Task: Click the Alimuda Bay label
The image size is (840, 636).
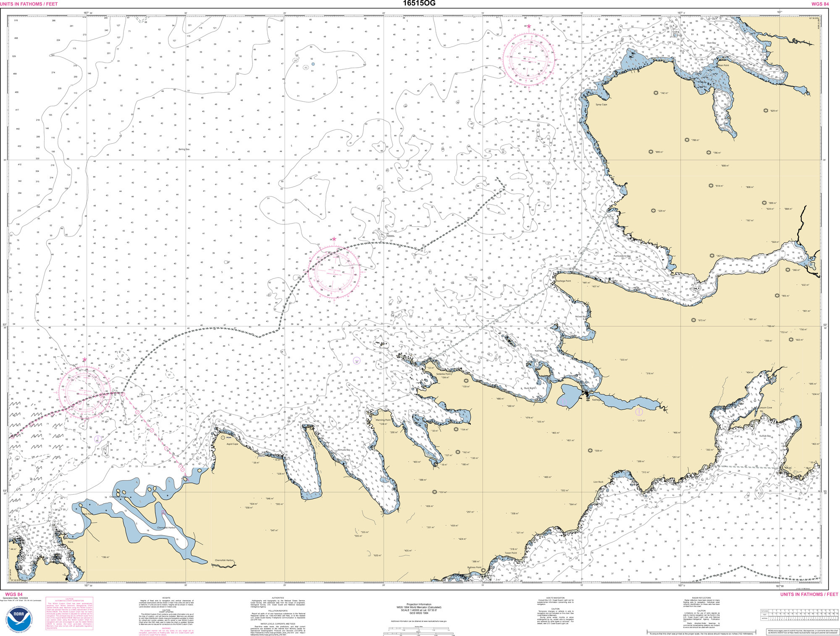Action: [x=344, y=450]
